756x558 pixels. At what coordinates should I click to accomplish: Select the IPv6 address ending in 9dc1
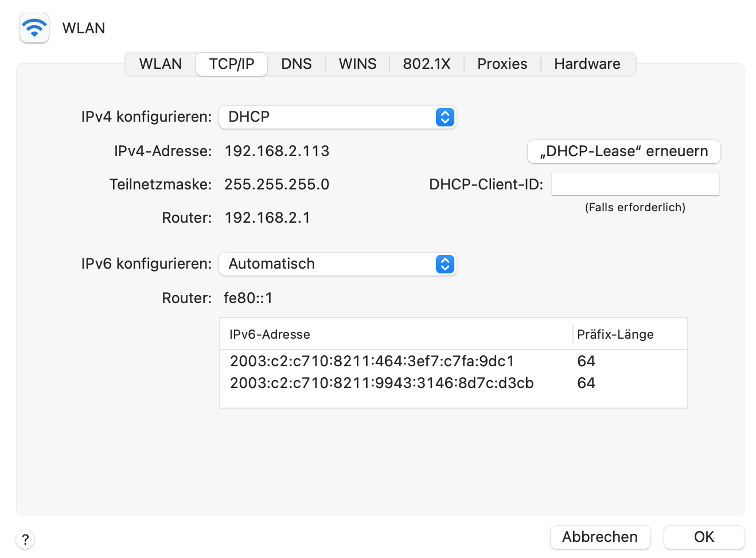pyautogui.click(x=372, y=361)
